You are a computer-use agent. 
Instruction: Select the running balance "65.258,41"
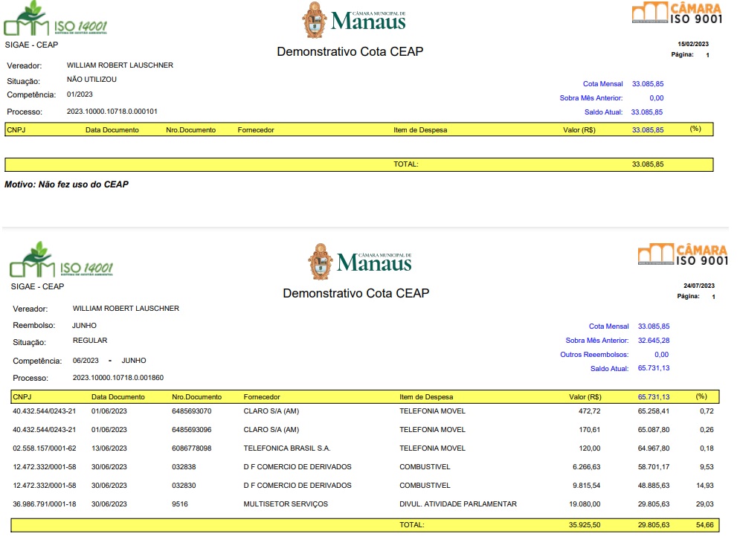(654, 411)
